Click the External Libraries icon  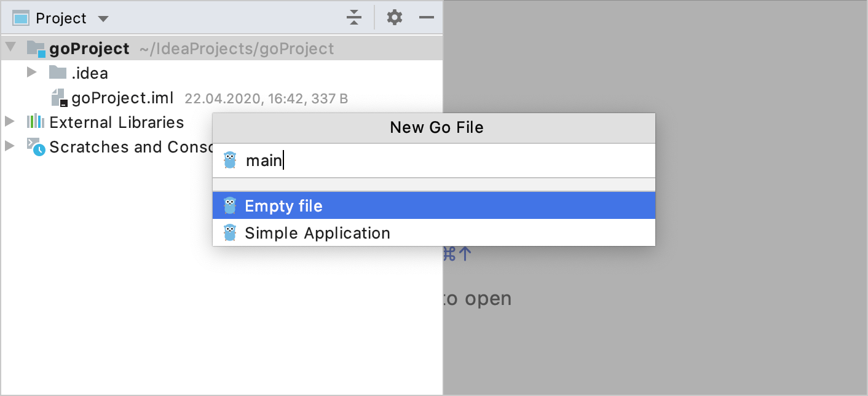[34, 122]
